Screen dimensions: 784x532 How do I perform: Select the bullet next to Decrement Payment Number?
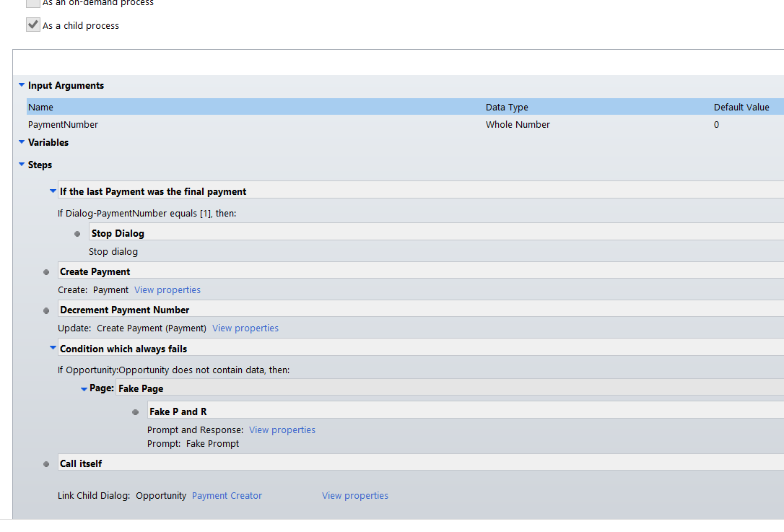(46, 310)
